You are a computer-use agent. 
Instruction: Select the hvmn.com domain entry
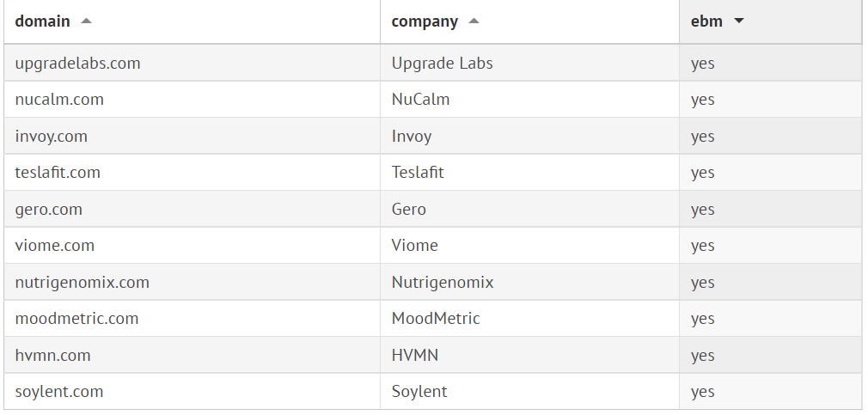(x=52, y=356)
